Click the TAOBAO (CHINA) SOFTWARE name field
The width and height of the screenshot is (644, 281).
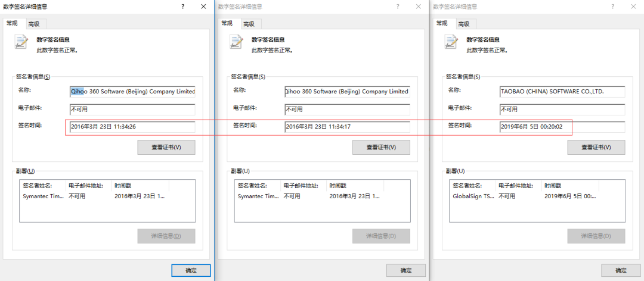(x=563, y=92)
